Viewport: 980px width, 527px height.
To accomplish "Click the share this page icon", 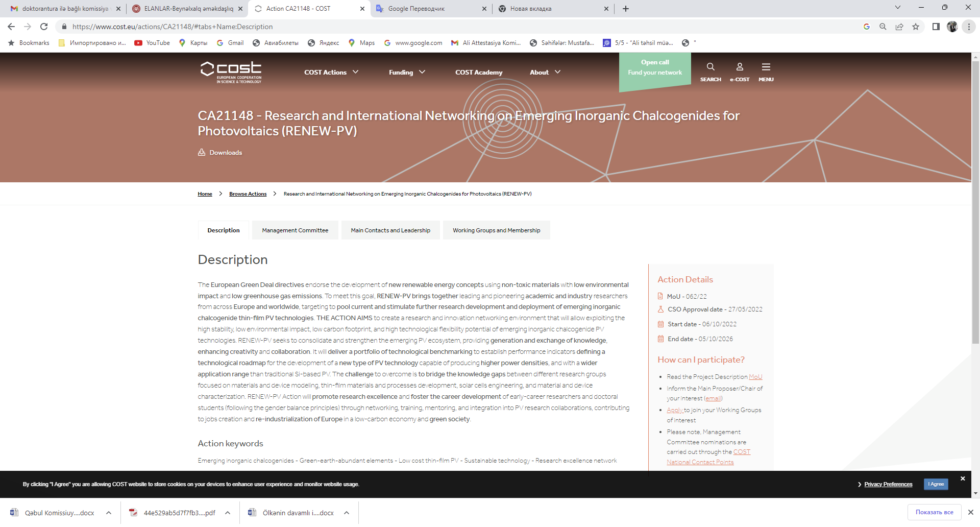I will point(899,27).
